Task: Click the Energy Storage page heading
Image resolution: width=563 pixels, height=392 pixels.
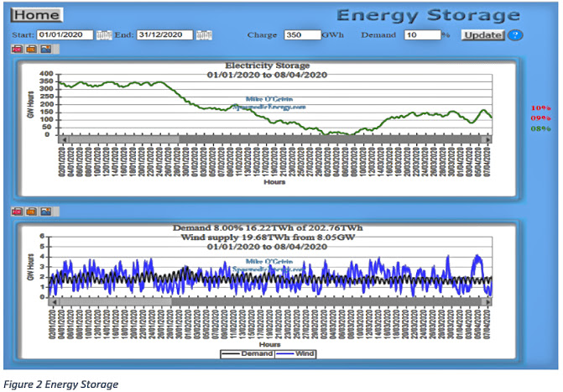Action: point(428,15)
